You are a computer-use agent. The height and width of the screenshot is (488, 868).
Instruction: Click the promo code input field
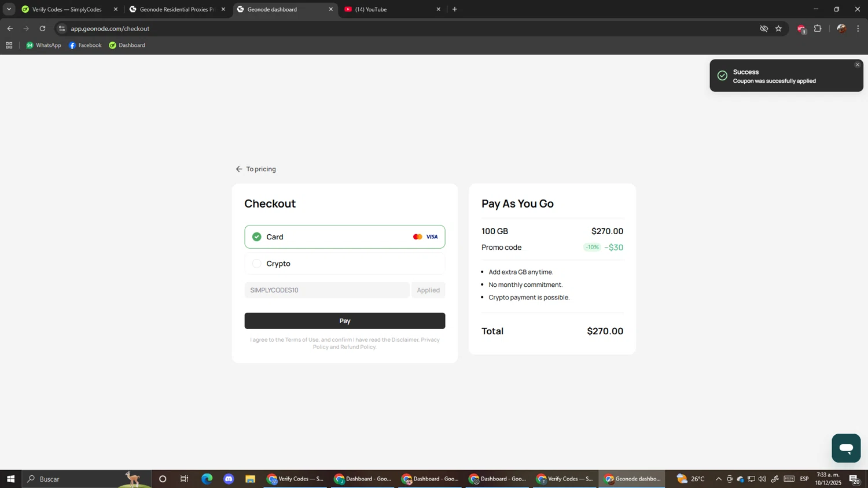pyautogui.click(x=326, y=290)
